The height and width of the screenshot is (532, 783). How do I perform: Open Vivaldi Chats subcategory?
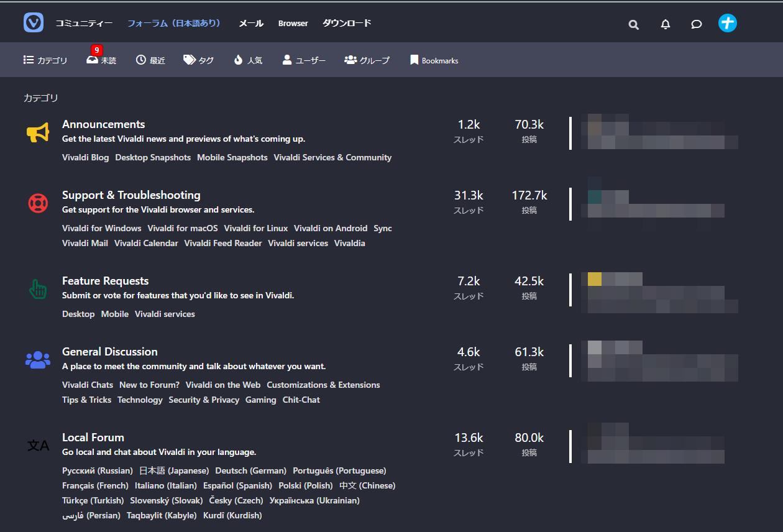(x=88, y=385)
